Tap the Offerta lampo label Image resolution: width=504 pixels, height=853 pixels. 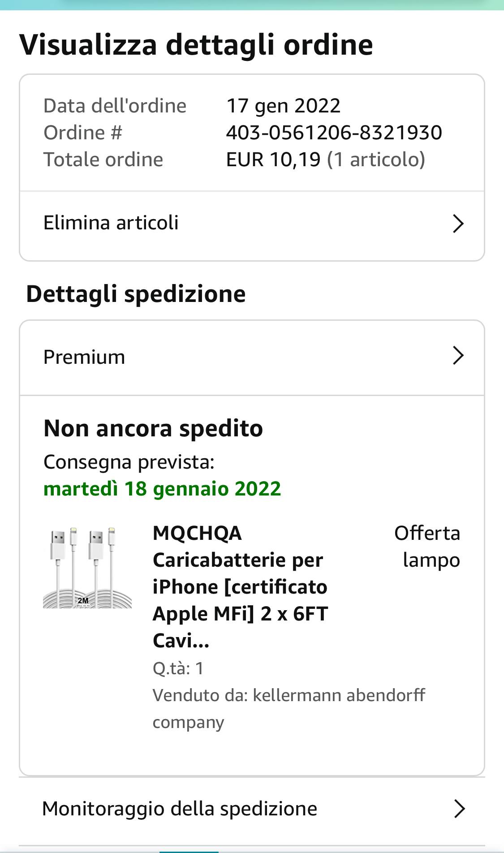pyautogui.click(x=427, y=546)
